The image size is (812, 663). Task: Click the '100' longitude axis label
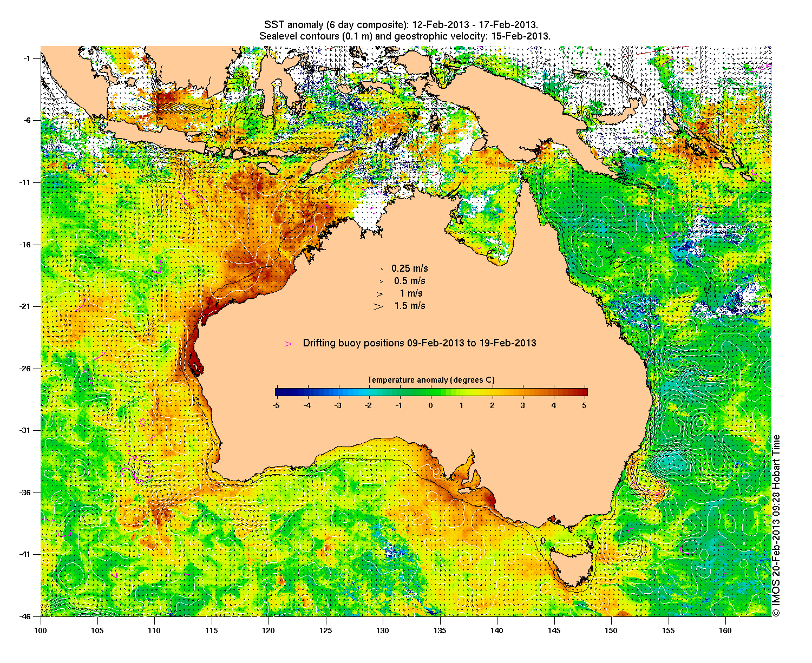coord(41,631)
